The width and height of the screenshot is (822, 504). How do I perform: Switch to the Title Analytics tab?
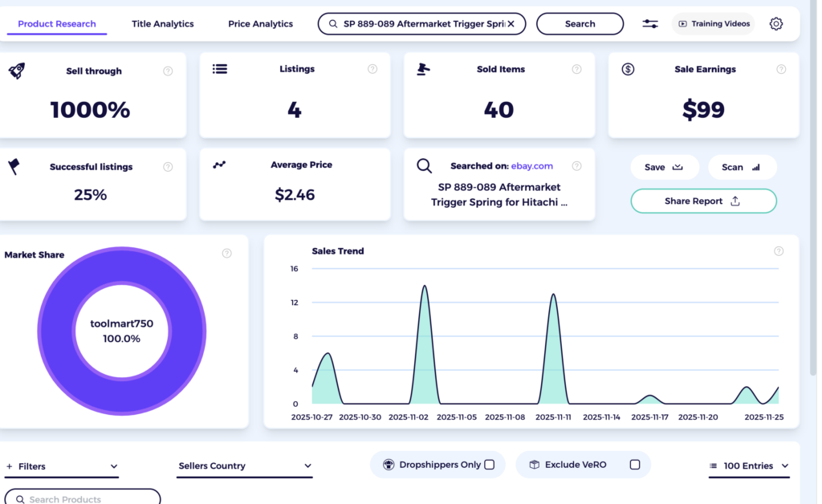tap(162, 23)
